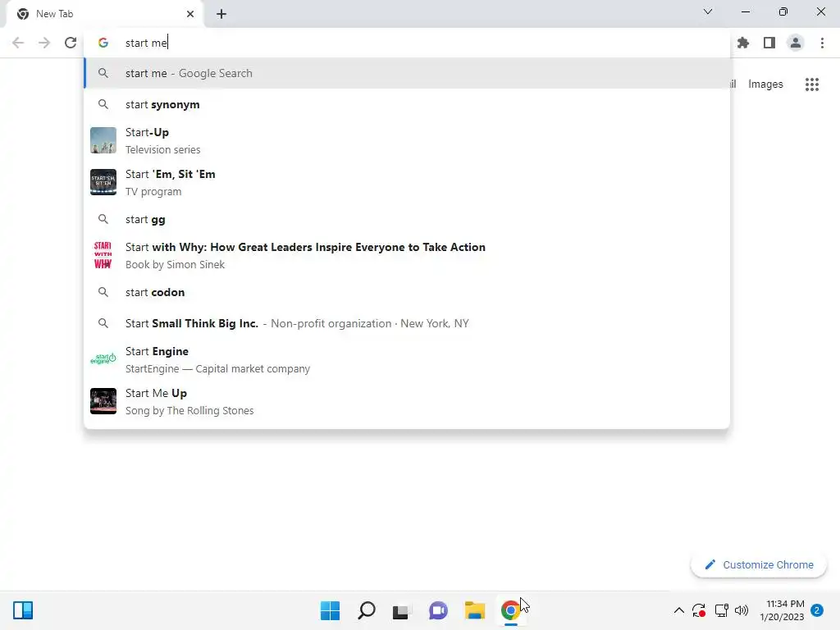This screenshot has width=840, height=630.
Task: Choose the 'start synonym' suggestion
Action: point(407,104)
